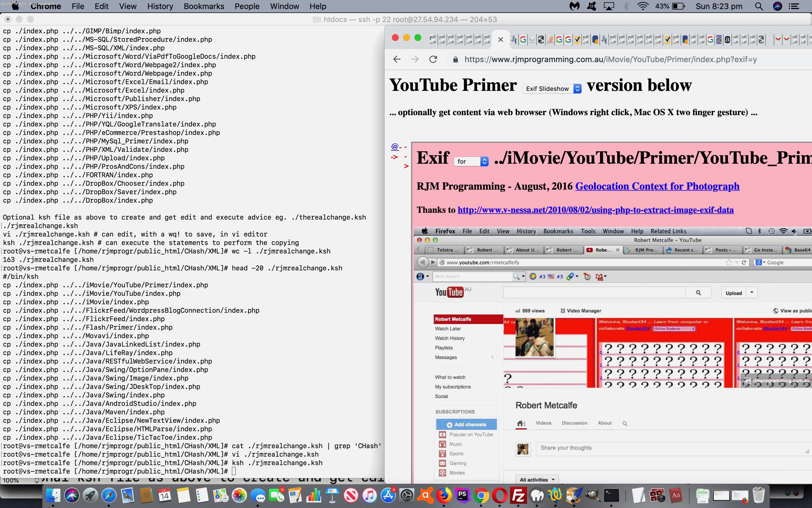This screenshot has width=812, height=508.
Task: Click the padlock site-security icon in address bar
Action: 455,60
